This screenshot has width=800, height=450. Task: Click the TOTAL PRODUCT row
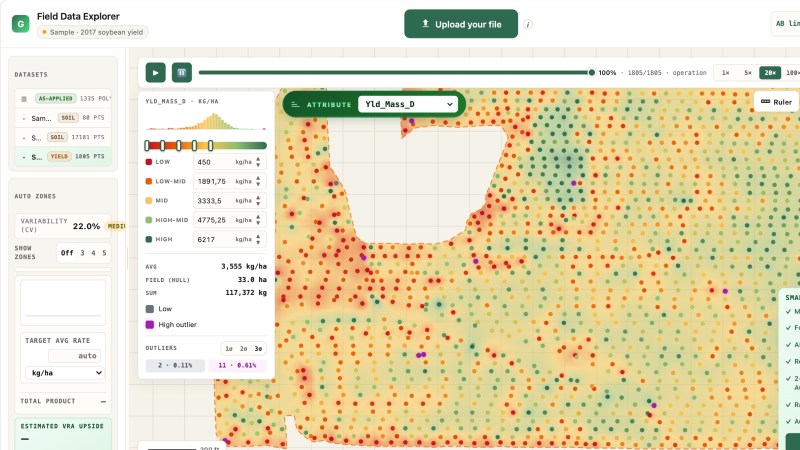click(x=63, y=402)
